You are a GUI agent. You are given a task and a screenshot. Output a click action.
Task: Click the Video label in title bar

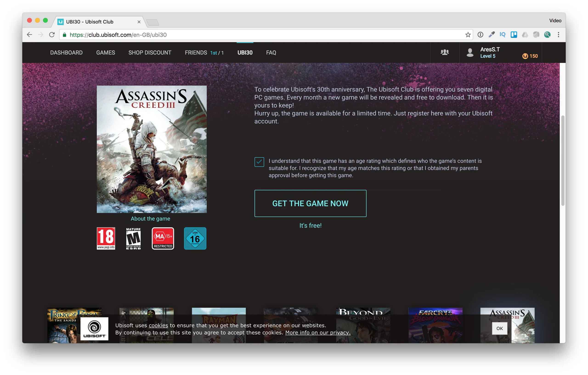tap(555, 21)
